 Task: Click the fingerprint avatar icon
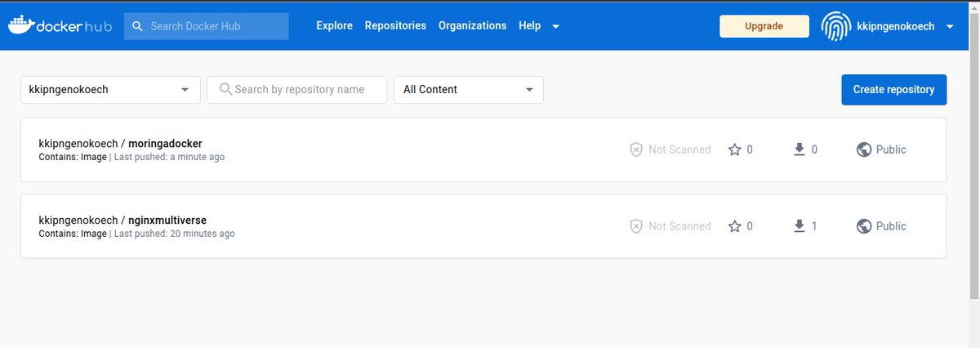click(835, 26)
